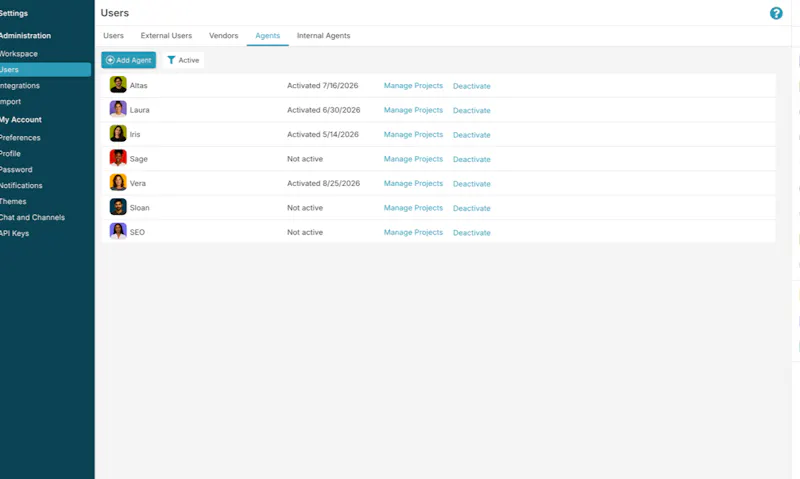This screenshot has height=479, width=800.
Task: Click Manage Projects for Sloan
Action: click(x=413, y=208)
